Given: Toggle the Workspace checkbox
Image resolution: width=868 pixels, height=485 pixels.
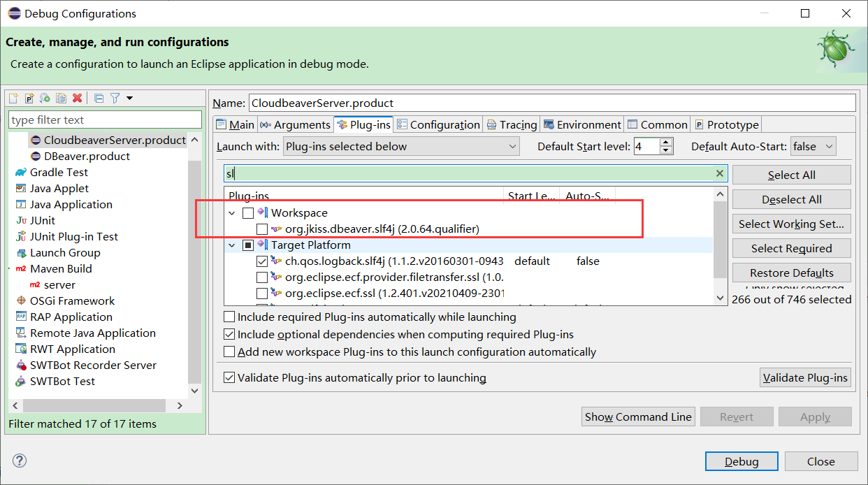Looking at the screenshot, I should [248, 212].
